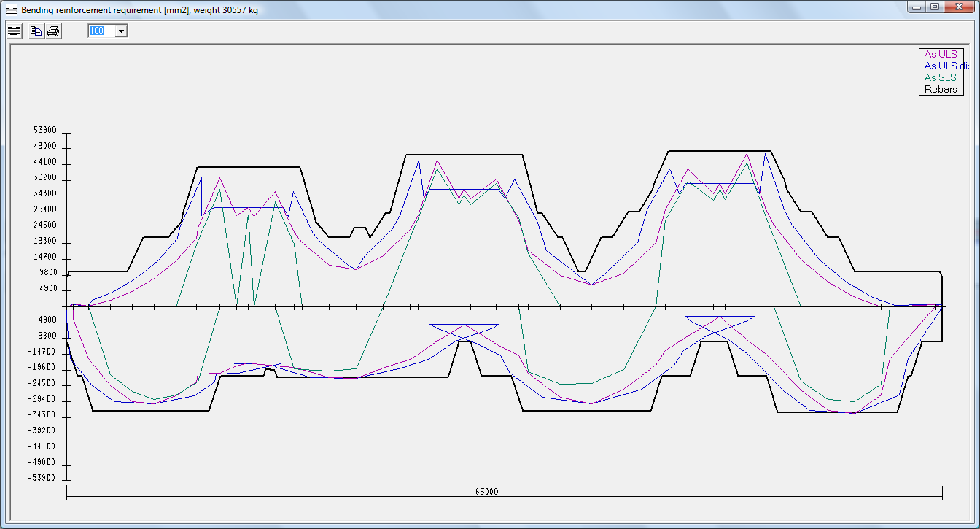Viewport: 980px width, 529px height.
Task: Copy the diagram with the copy icon
Action: pos(36,31)
